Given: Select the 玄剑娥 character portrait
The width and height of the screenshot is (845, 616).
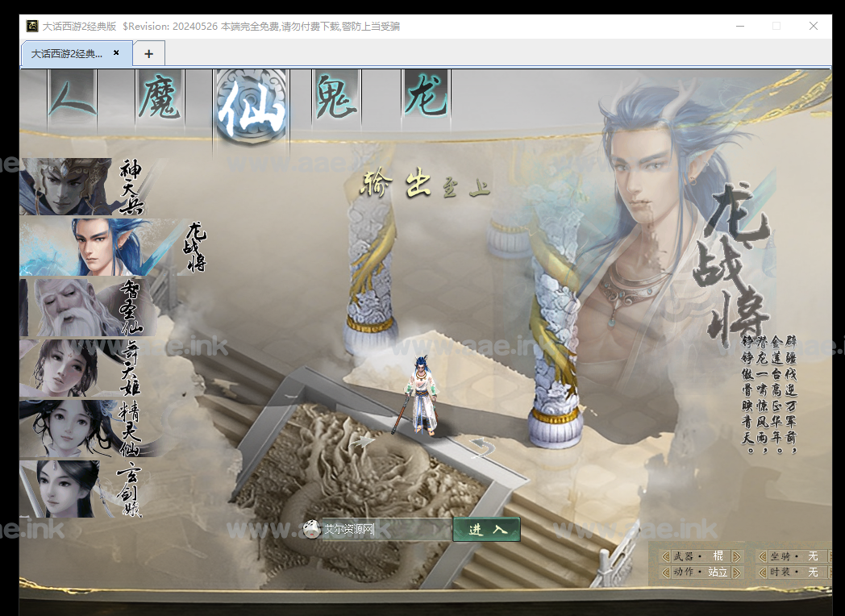Looking at the screenshot, I should coord(65,489).
